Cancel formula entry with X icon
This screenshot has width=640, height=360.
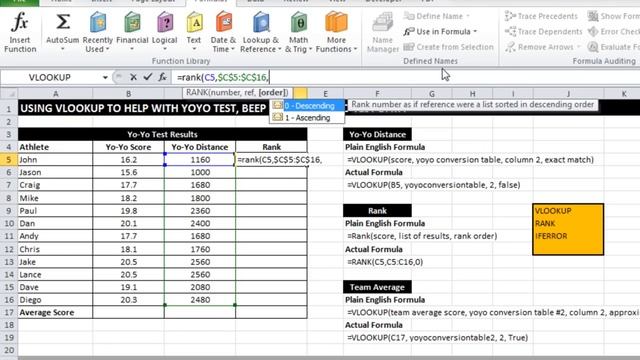click(x=133, y=77)
